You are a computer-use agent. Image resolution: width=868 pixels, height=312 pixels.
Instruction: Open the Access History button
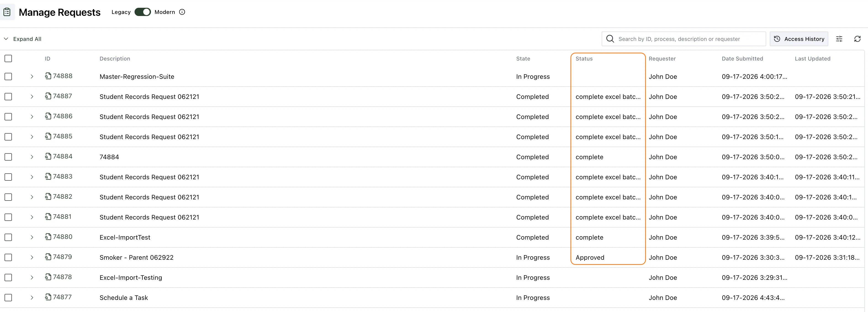click(x=799, y=39)
